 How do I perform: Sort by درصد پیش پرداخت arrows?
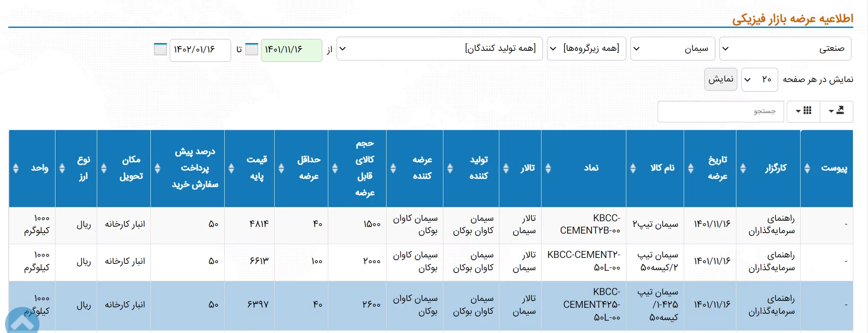click(x=157, y=168)
